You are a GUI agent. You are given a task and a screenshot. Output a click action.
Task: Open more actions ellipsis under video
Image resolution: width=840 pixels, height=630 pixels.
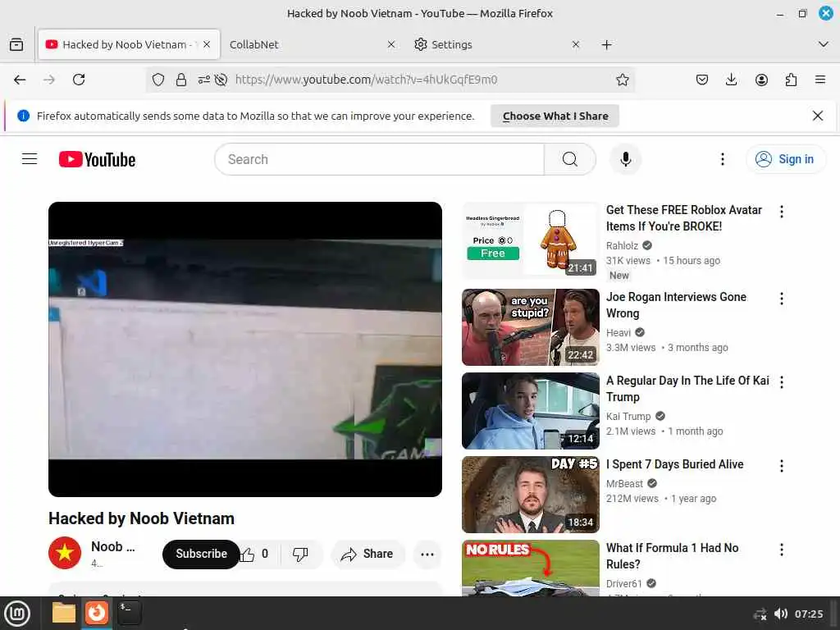427,554
